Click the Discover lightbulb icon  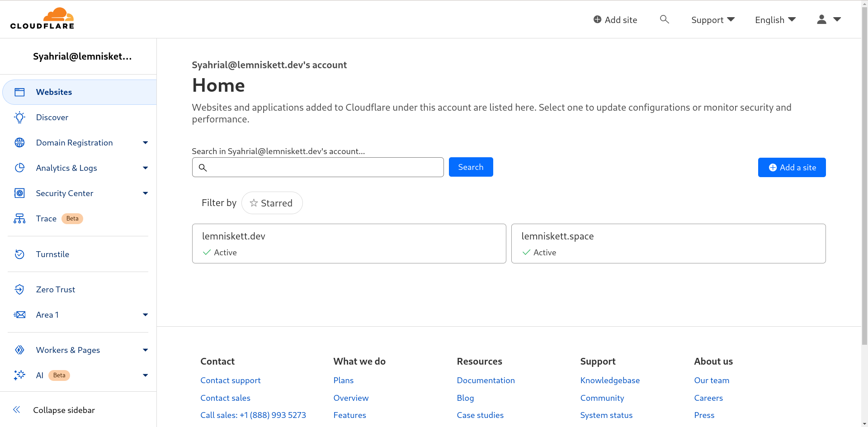click(19, 117)
